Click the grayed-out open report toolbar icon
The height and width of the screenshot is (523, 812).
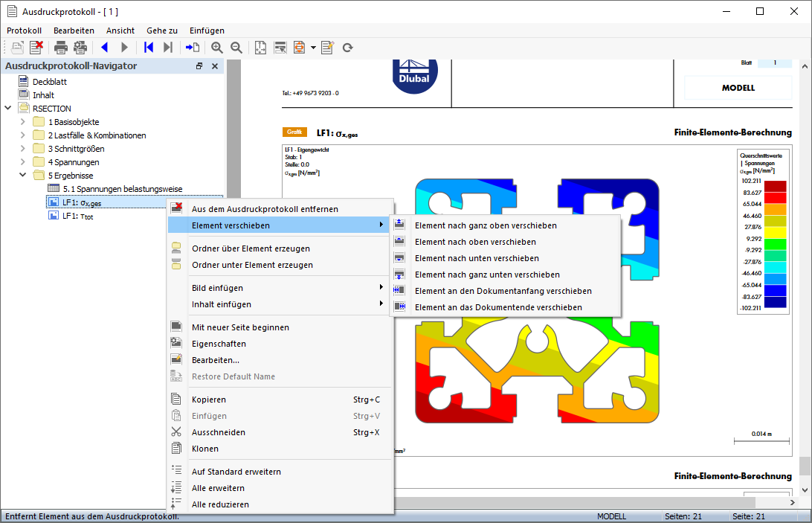[17, 48]
